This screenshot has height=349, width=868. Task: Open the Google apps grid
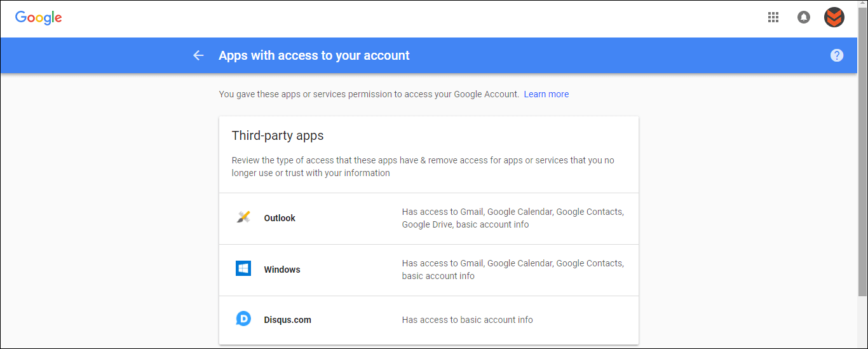pos(773,17)
